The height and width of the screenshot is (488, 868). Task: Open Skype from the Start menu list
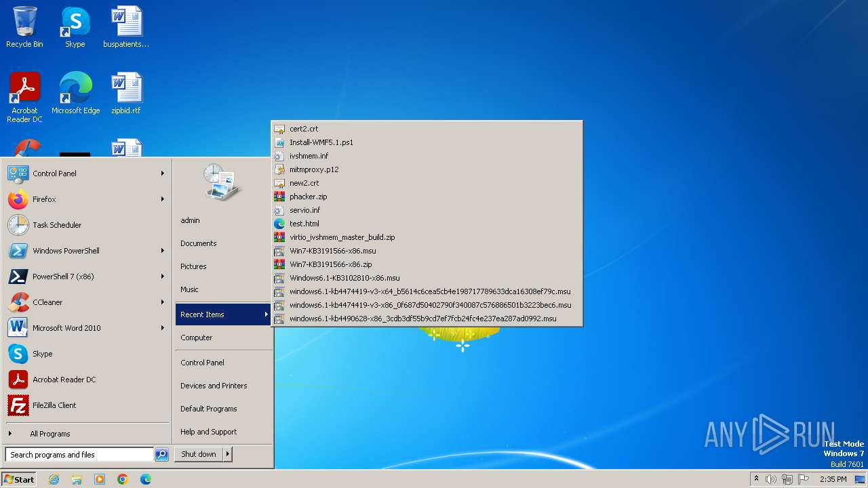[x=87, y=354]
